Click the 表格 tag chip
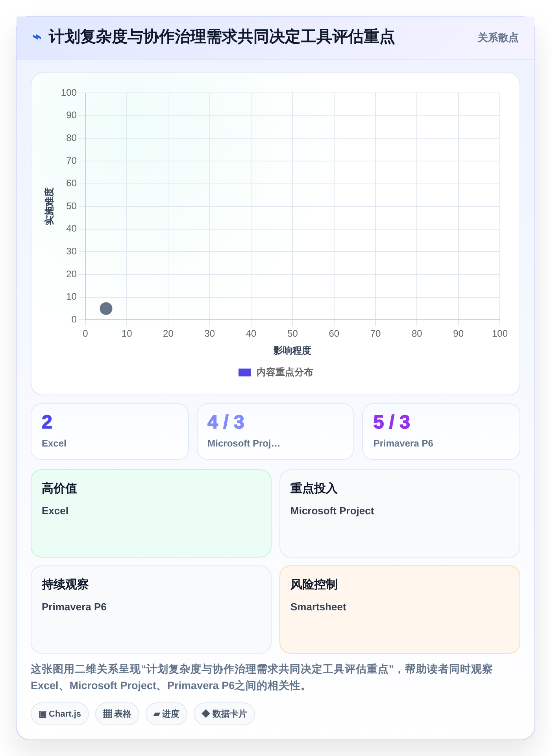Viewport: 551px width, 756px height. 117,714
